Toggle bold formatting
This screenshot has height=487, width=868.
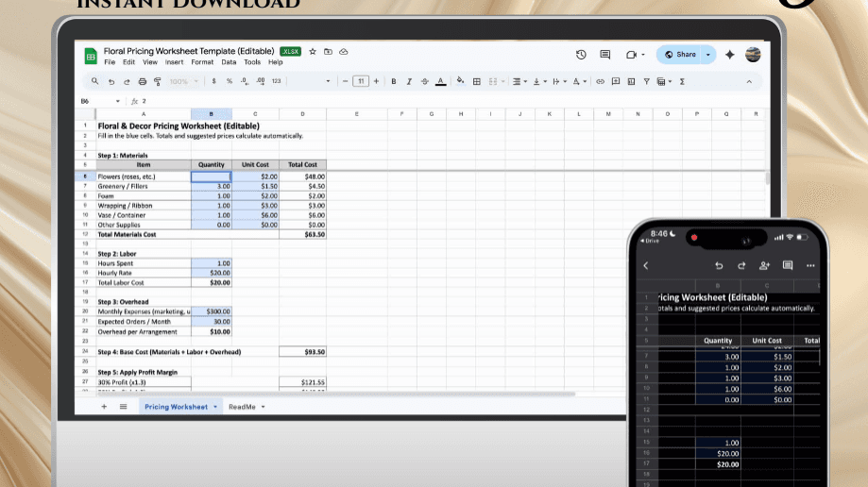[394, 81]
